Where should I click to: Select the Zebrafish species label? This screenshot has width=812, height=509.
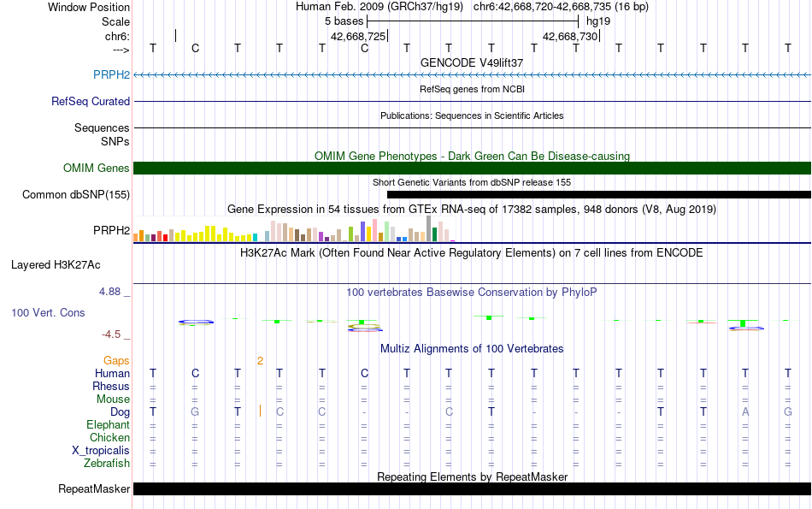point(107,464)
